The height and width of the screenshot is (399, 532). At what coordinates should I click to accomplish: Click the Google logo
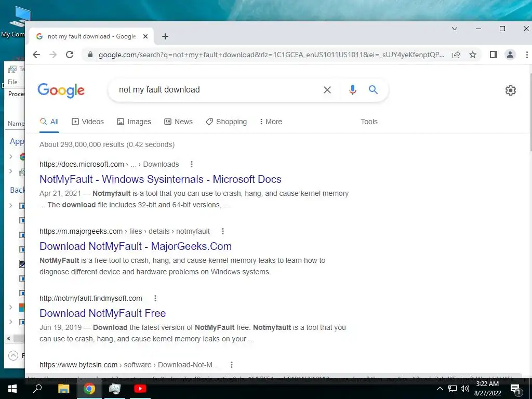61,90
